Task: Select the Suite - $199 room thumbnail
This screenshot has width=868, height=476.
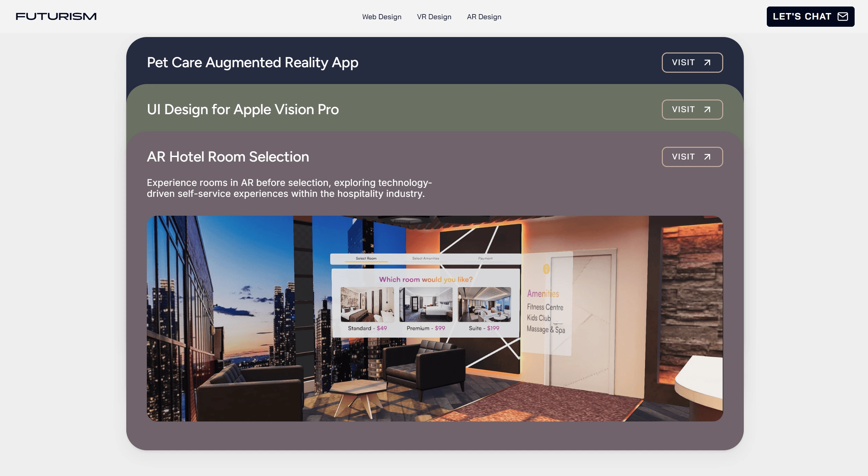Action: (x=484, y=305)
